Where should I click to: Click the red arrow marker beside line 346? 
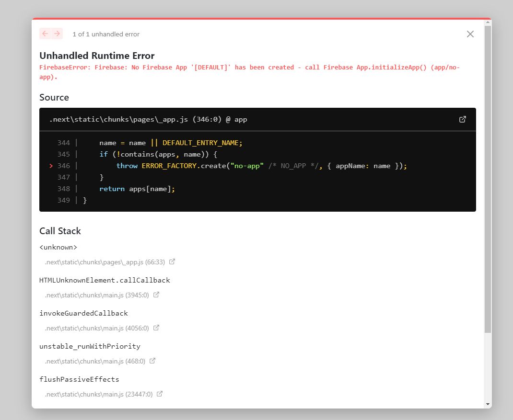click(x=51, y=166)
